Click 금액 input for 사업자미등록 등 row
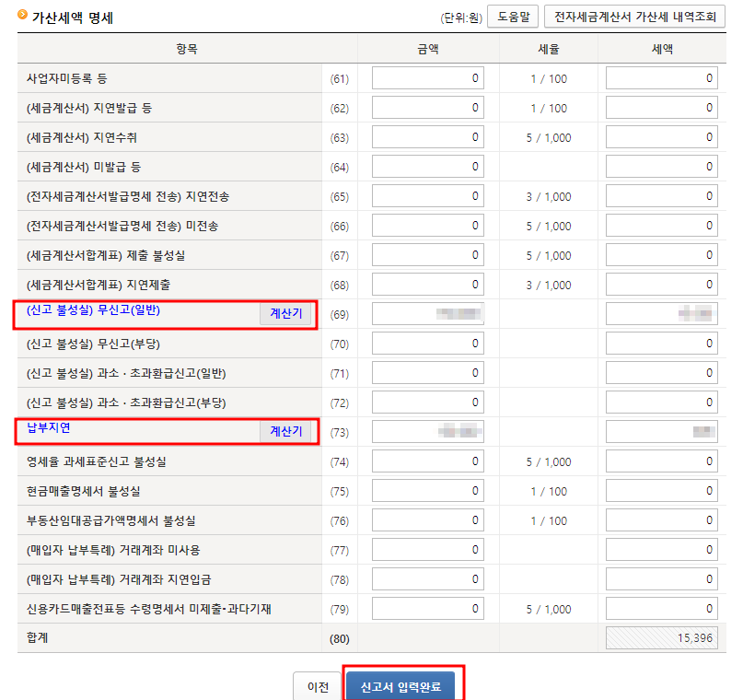743x700 pixels. 426,77
